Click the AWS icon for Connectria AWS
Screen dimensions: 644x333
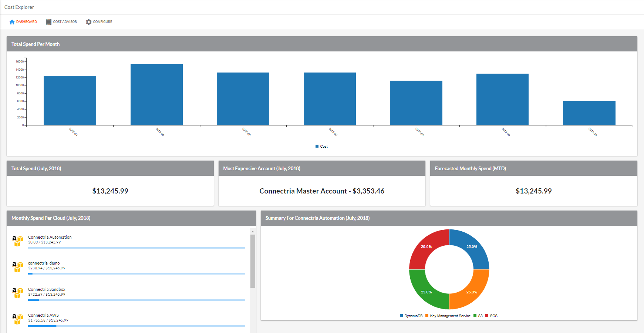(x=17, y=319)
